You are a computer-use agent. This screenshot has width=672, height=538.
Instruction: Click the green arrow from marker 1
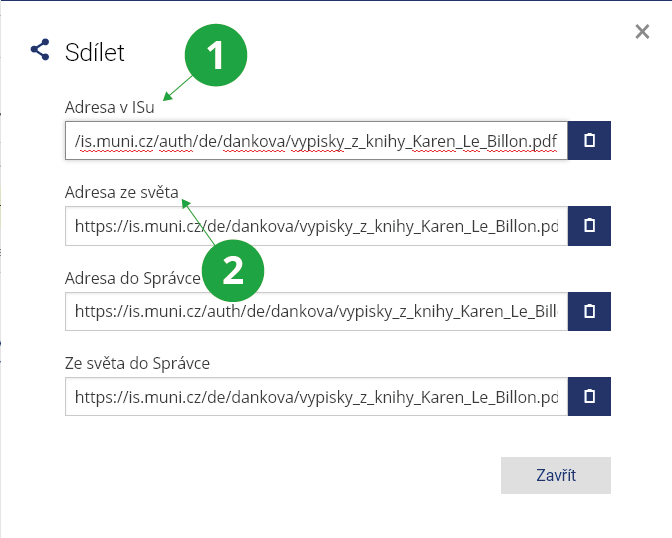click(x=180, y=89)
